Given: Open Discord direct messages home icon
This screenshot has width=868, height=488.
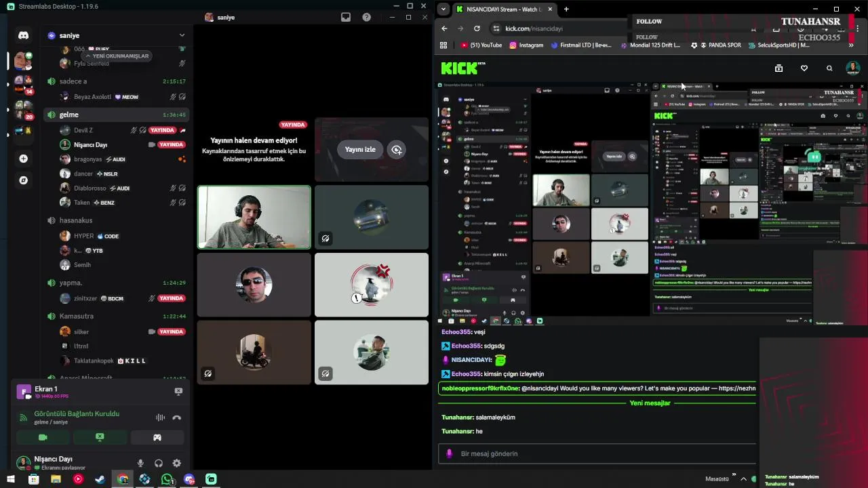Looking at the screenshot, I should [x=23, y=35].
